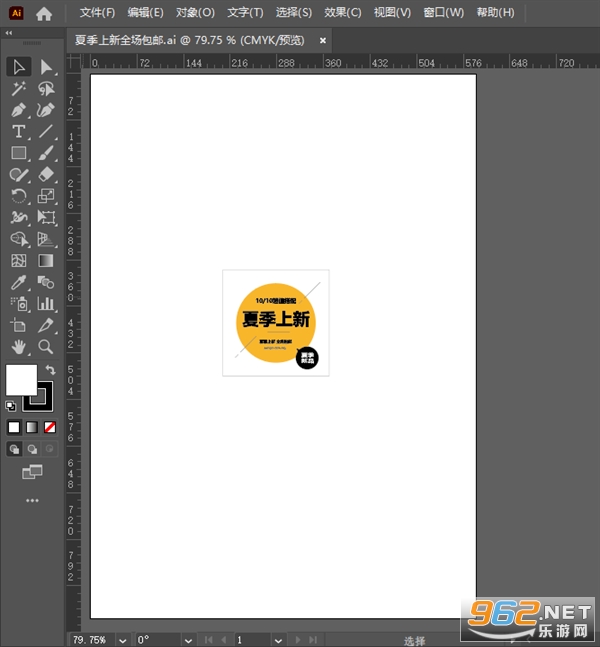Select the Type tool
The image size is (600, 647).
tap(19, 131)
